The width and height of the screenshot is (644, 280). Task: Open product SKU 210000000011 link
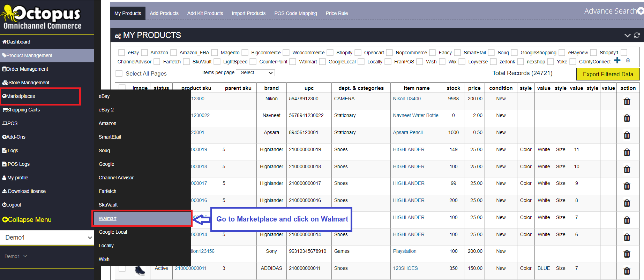click(x=191, y=268)
